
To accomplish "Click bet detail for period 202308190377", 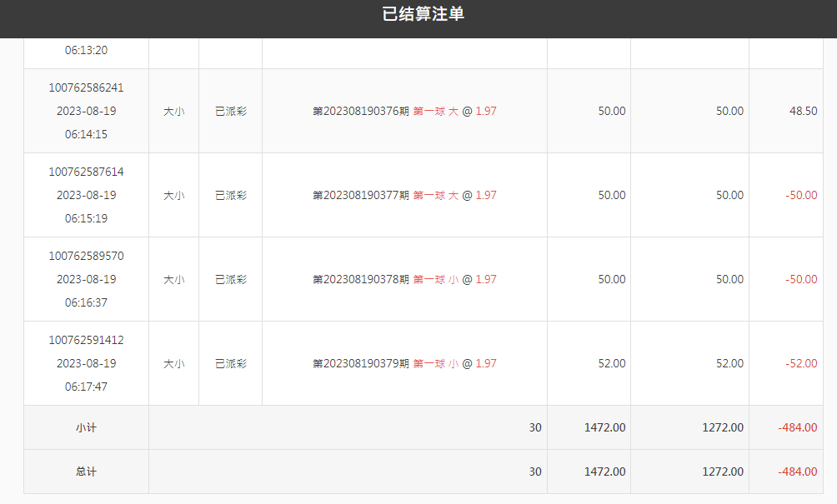I will pyautogui.click(x=404, y=196).
